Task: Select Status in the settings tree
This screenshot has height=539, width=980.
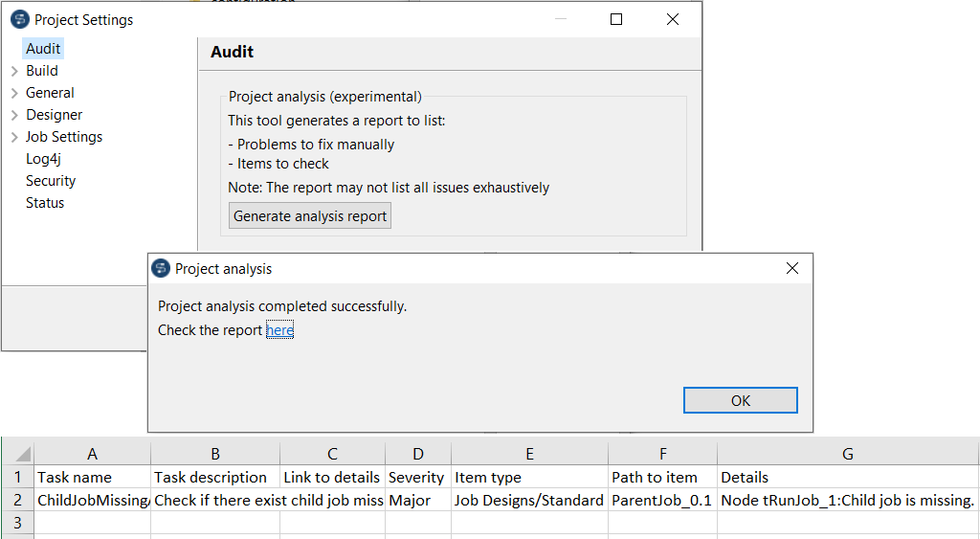Action: [x=45, y=203]
